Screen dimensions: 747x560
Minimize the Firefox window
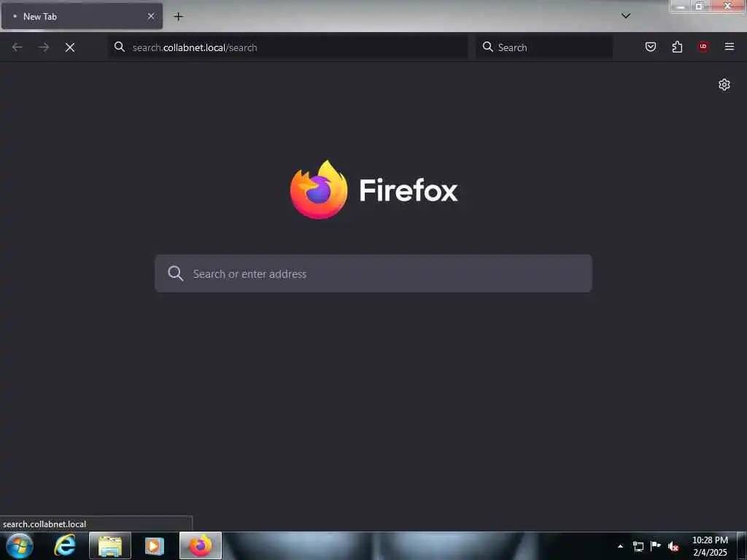tap(681, 6)
